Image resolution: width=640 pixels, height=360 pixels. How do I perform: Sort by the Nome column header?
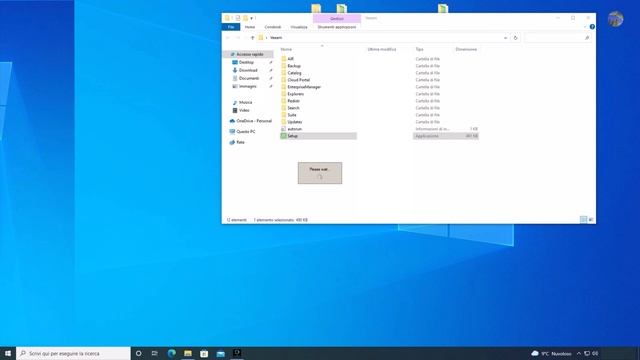click(x=286, y=49)
